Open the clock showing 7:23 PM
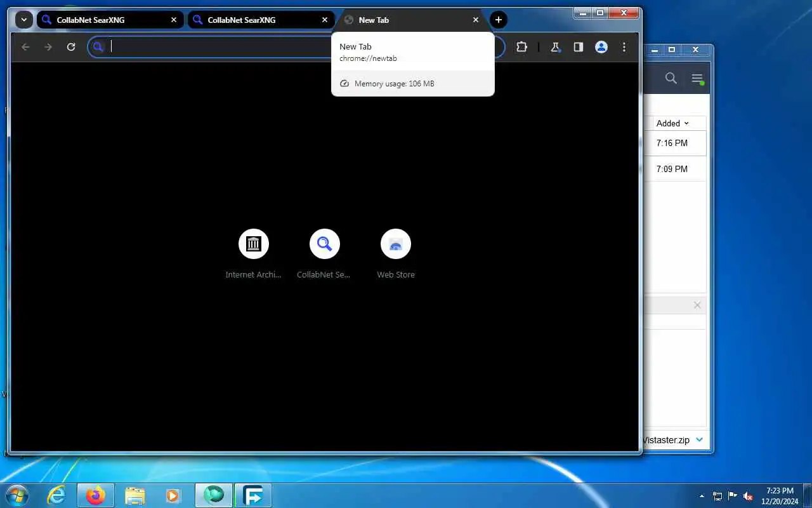812x508 pixels. coord(780,496)
